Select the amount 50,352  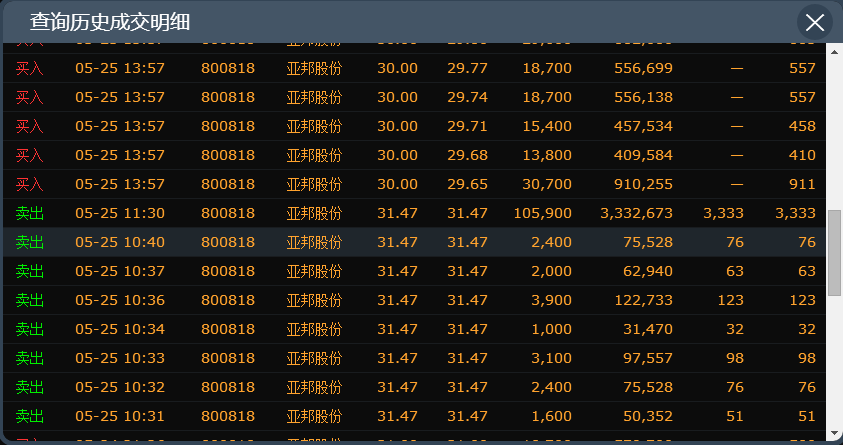tap(648, 417)
